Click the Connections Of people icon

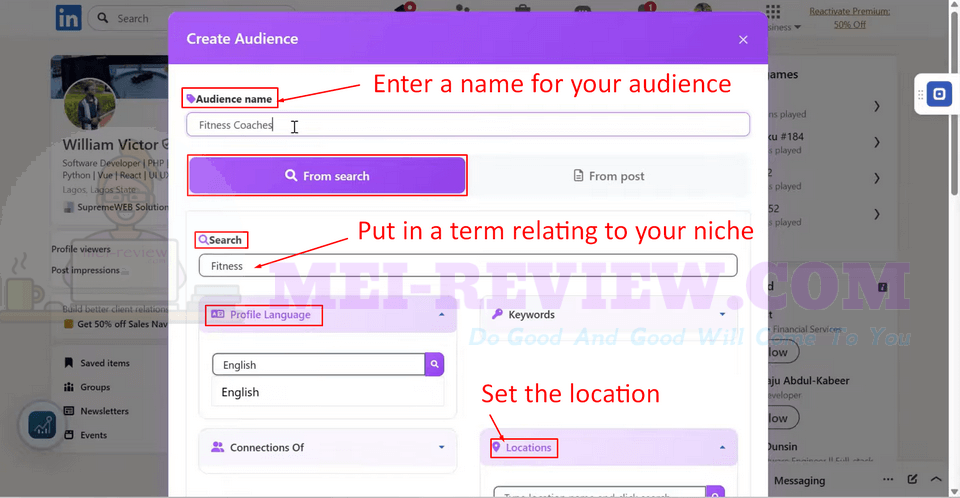point(217,447)
